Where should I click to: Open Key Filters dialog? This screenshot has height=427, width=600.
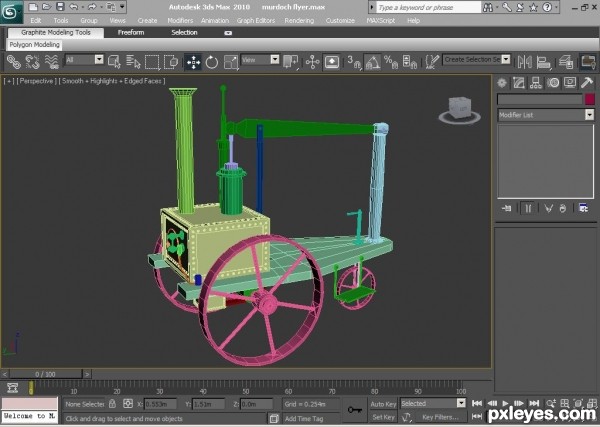[440, 417]
